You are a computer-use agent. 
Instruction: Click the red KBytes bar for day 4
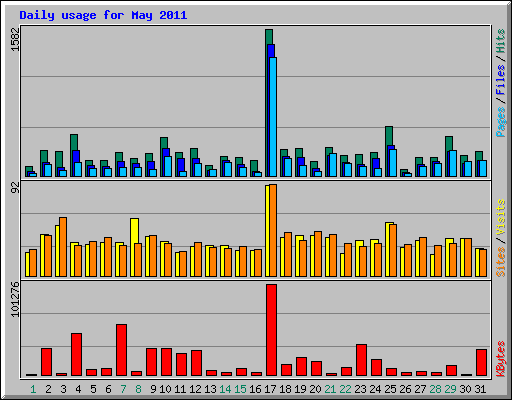pos(76,354)
